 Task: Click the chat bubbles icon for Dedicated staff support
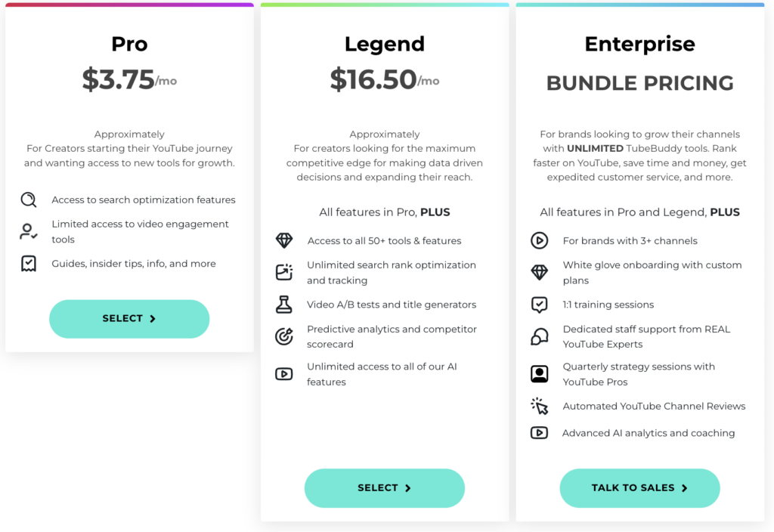click(539, 336)
